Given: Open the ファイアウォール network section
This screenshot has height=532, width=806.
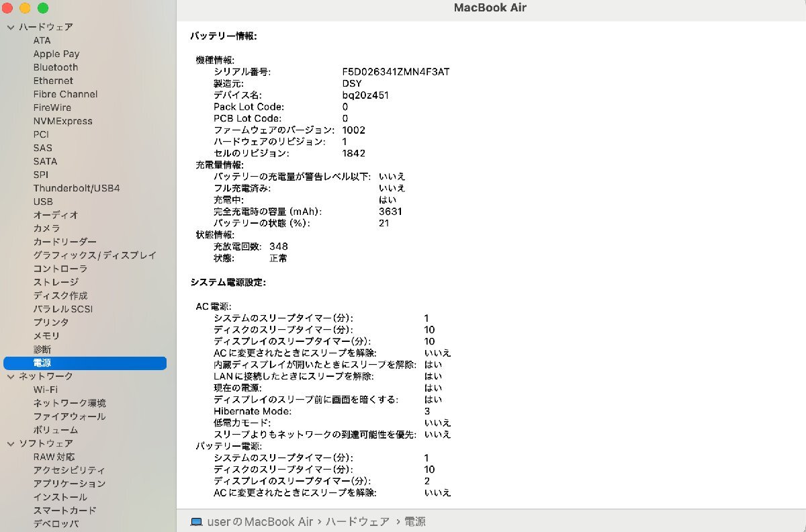Looking at the screenshot, I should [x=69, y=416].
